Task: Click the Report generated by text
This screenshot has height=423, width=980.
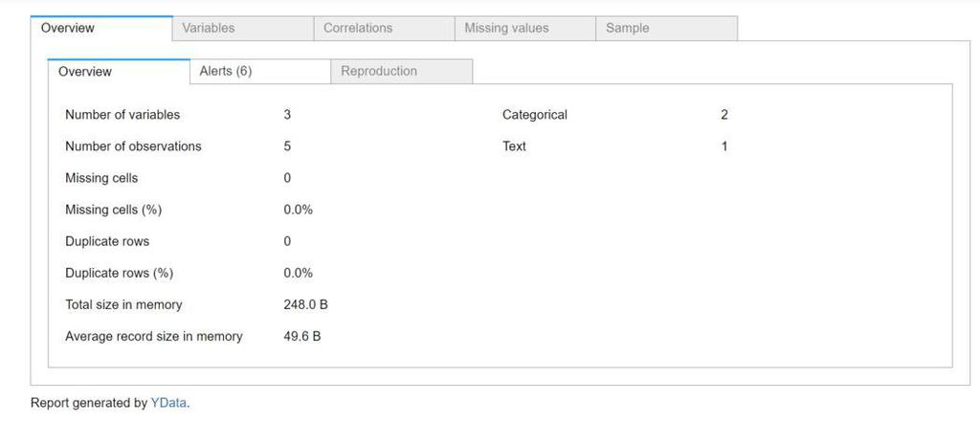Action: (89, 403)
